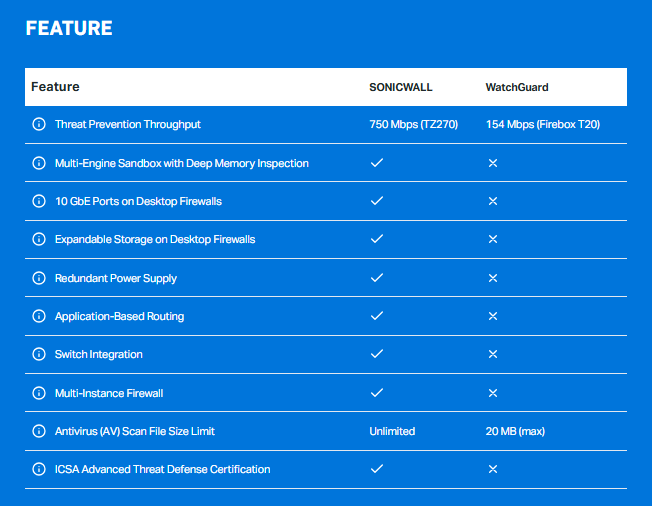This screenshot has height=506, width=652.
Task: Click info icon beside Expandable Storage row
Action: 39,240
